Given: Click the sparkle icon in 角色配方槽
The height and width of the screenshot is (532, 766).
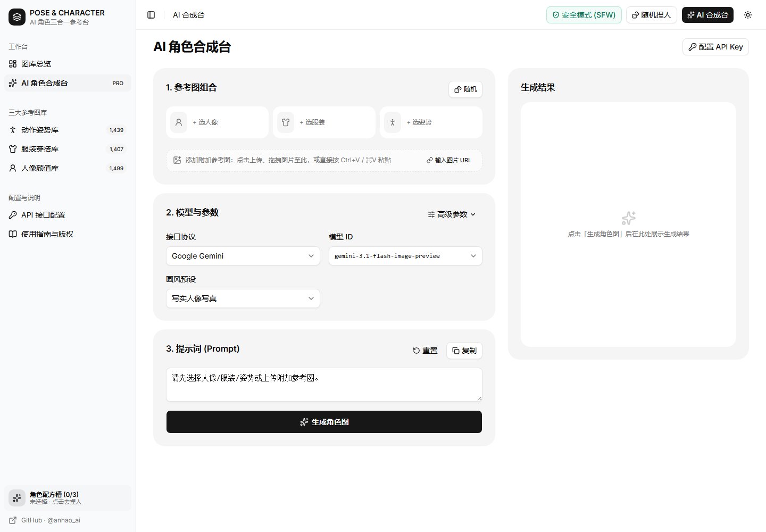Looking at the screenshot, I should [x=17, y=498].
